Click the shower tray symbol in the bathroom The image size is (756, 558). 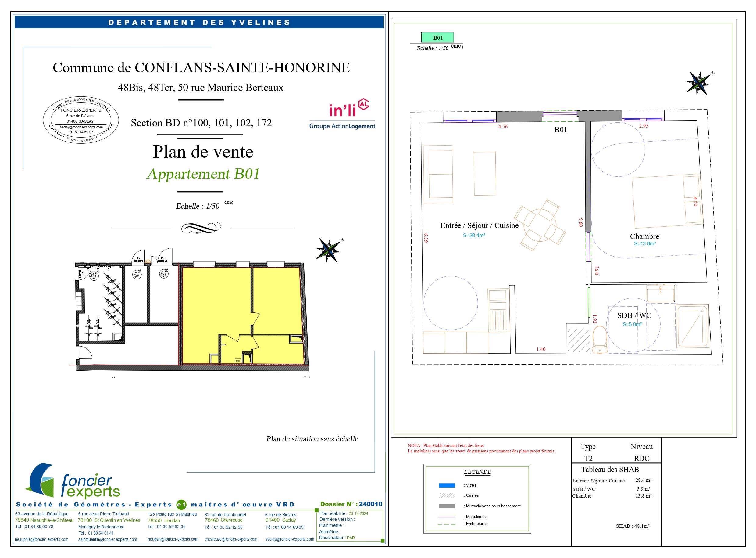click(x=693, y=326)
